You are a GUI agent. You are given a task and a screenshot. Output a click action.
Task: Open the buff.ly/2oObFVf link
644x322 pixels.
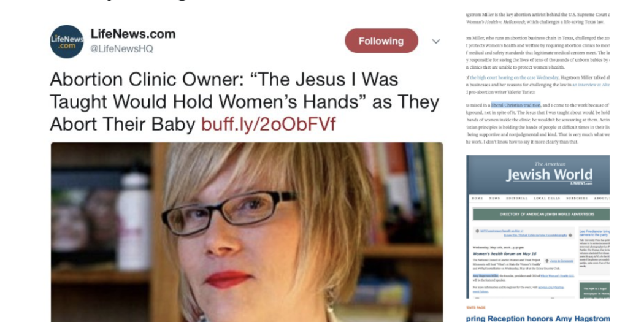(x=268, y=124)
